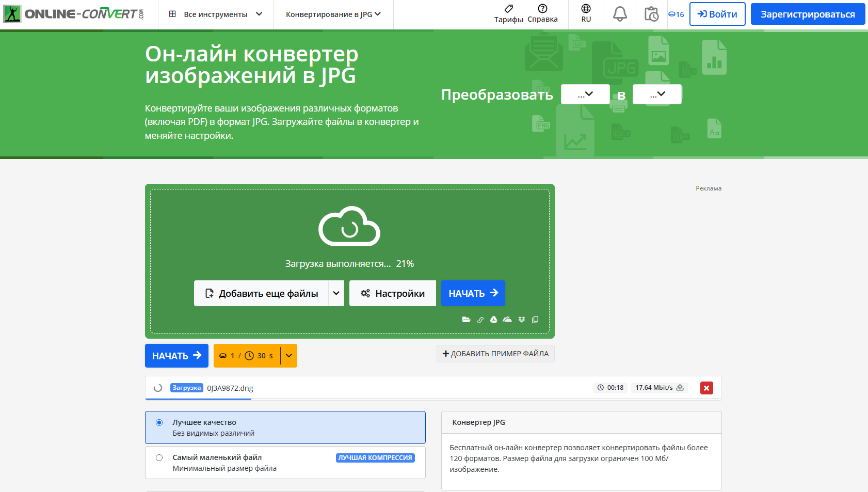The height and width of the screenshot is (492, 868).
Task: Click the Войти login button
Action: 717,14
